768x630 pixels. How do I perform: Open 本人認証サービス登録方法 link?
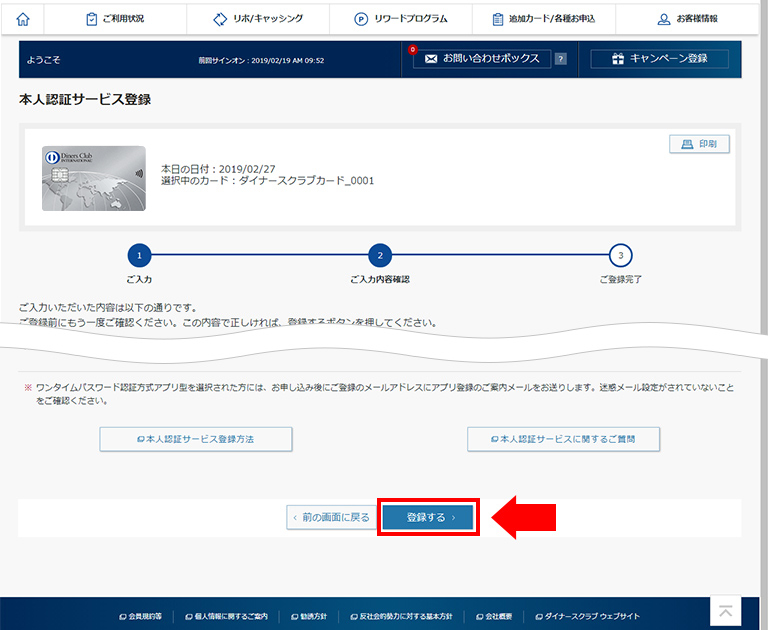(x=196, y=438)
